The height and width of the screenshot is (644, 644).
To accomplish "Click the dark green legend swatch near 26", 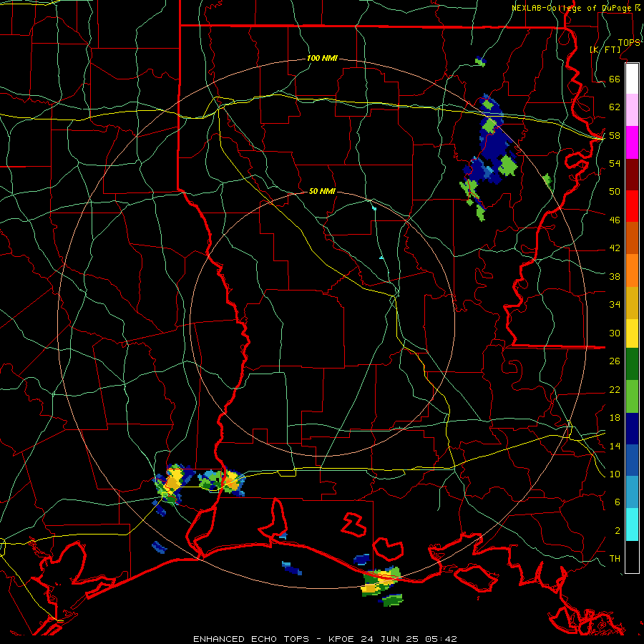I will click(632, 364).
